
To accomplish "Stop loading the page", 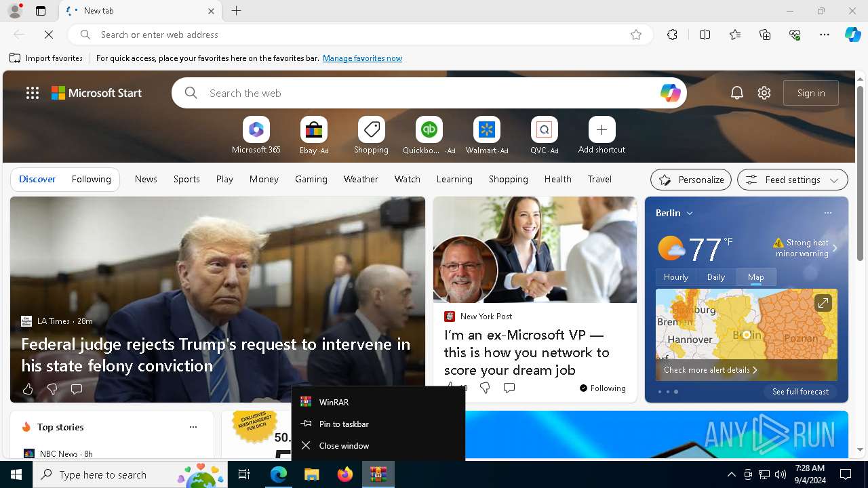I will click(49, 35).
